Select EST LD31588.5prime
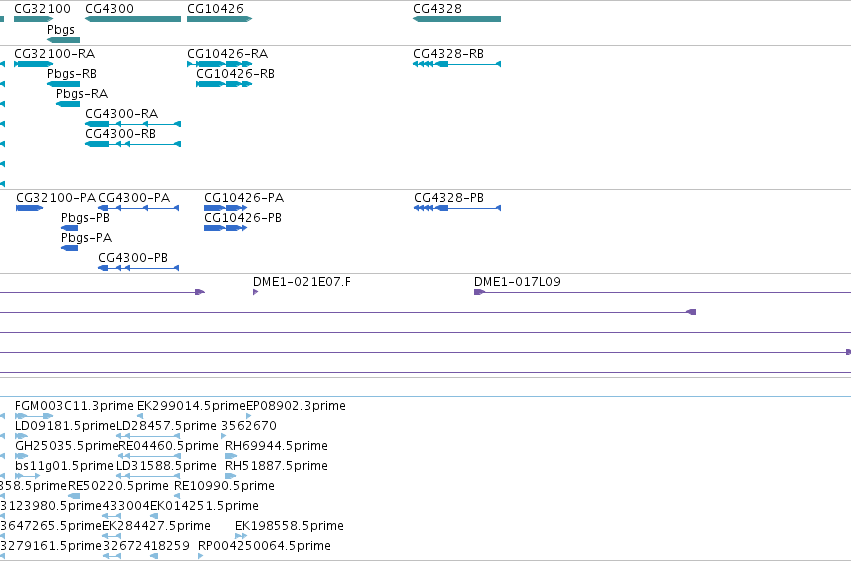 166,466
